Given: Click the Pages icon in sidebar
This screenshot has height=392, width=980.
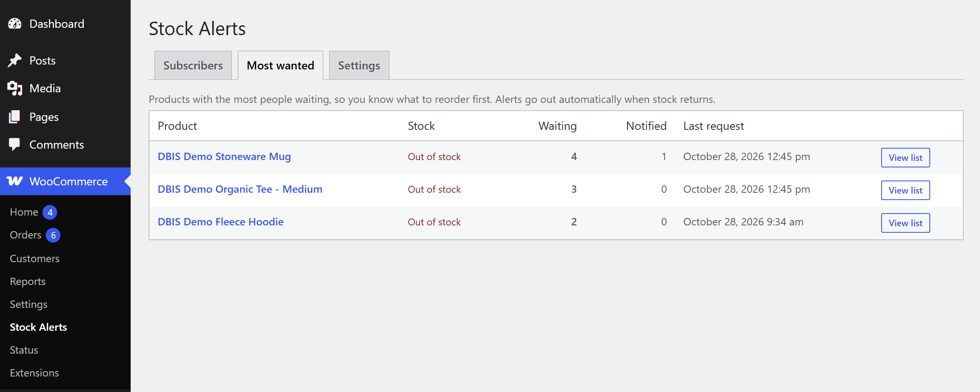Looking at the screenshot, I should (15, 117).
